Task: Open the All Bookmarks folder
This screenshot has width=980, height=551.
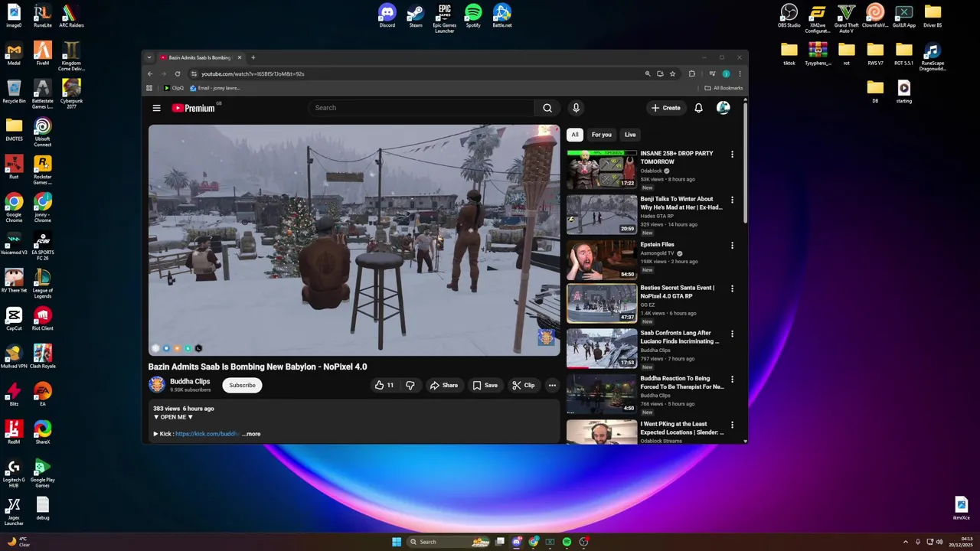Action: click(724, 88)
